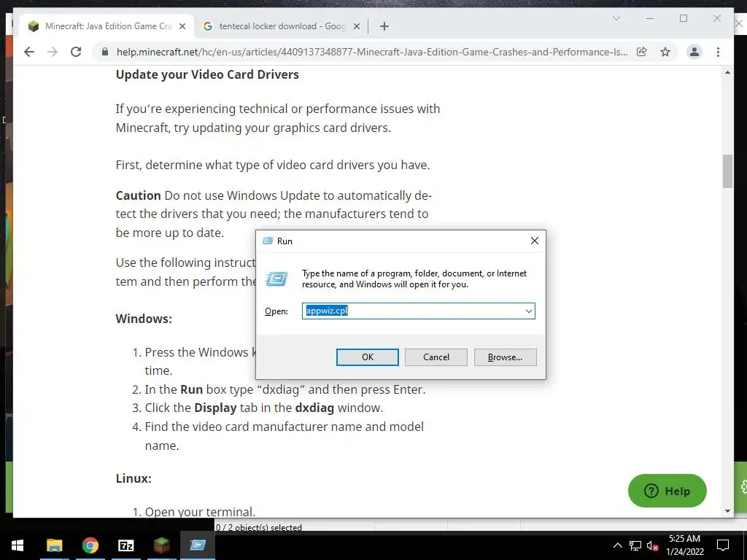The image size is (747, 560).
Task: Open Chrome three-dot menu
Action: click(x=718, y=52)
